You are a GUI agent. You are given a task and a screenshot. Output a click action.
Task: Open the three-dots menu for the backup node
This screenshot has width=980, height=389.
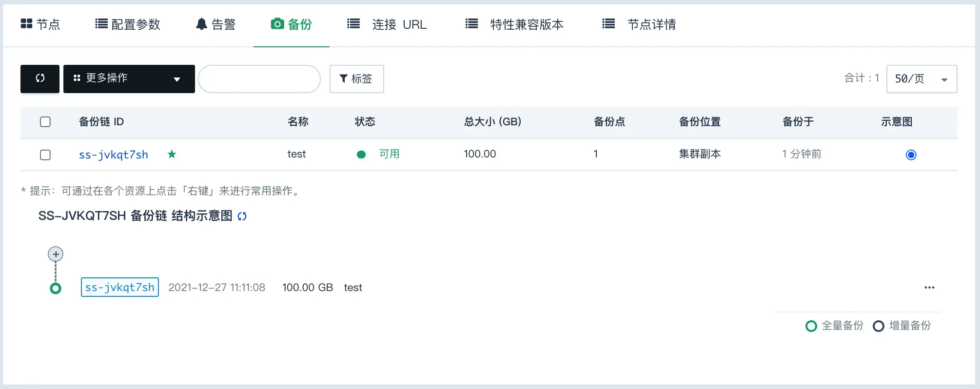(929, 288)
